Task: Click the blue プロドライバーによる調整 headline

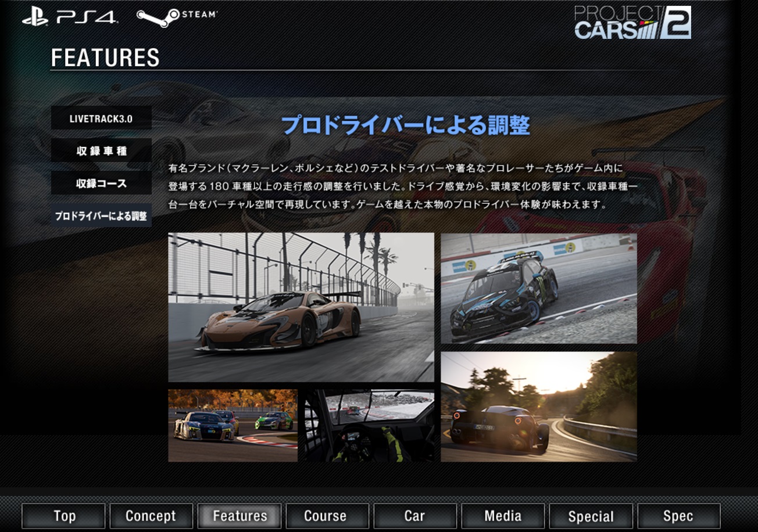Action: [406, 125]
